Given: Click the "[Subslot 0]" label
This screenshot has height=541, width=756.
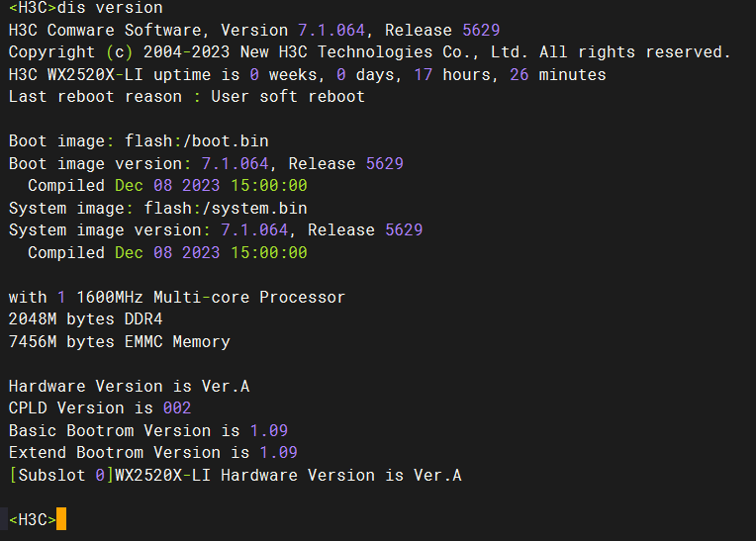Looking at the screenshot, I should [61, 476].
